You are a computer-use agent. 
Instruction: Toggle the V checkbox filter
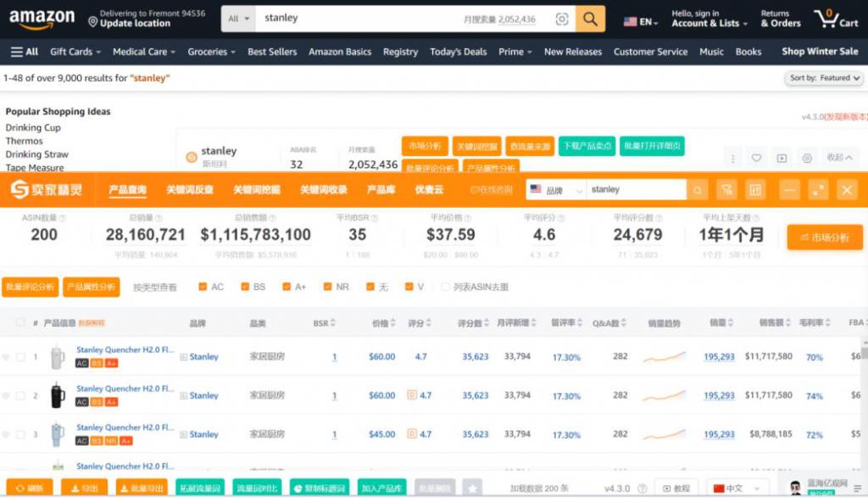pos(409,287)
